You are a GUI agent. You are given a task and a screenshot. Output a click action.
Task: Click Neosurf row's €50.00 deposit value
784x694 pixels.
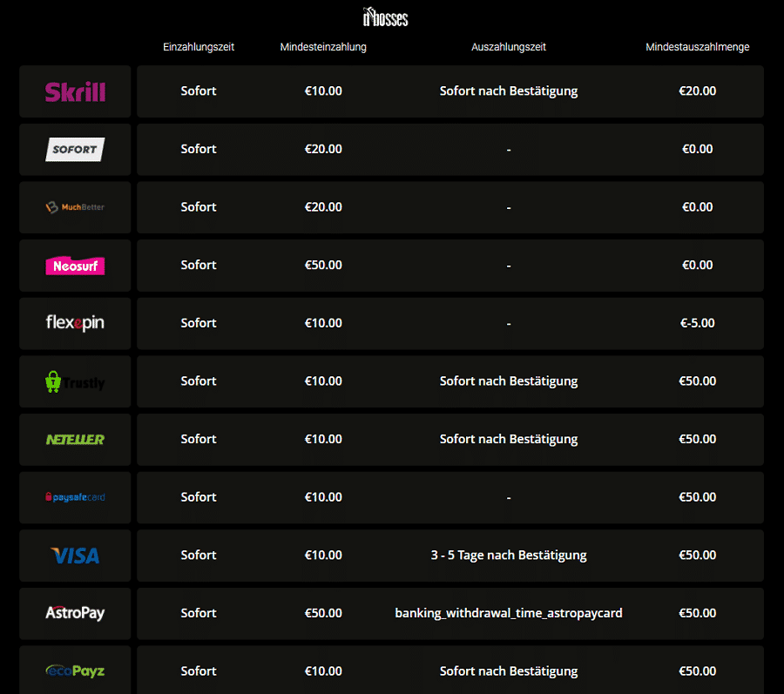click(x=323, y=265)
